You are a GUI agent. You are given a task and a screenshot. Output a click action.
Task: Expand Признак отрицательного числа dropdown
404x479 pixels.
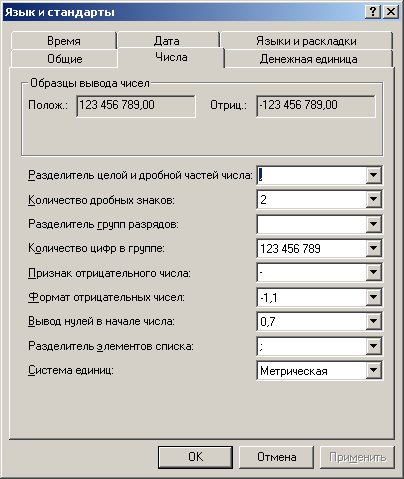pyautogui.click(x=373, y=273)
